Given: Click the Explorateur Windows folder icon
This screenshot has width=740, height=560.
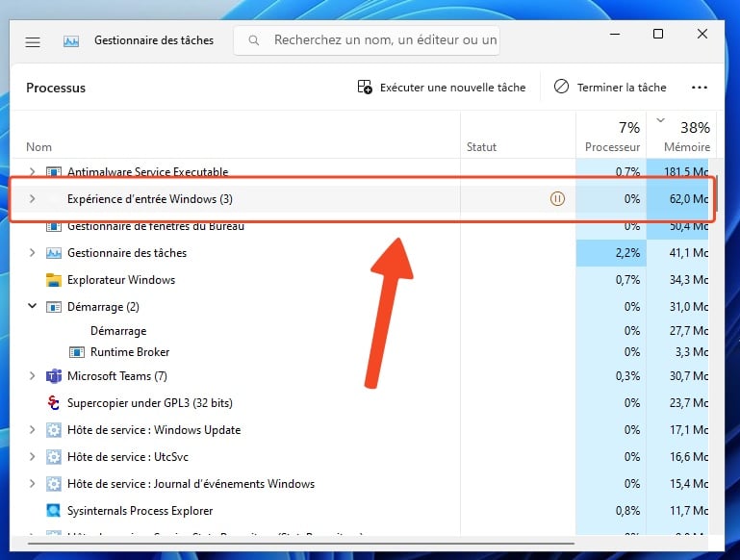Looking at the screenshot, I should pos(53,280).
